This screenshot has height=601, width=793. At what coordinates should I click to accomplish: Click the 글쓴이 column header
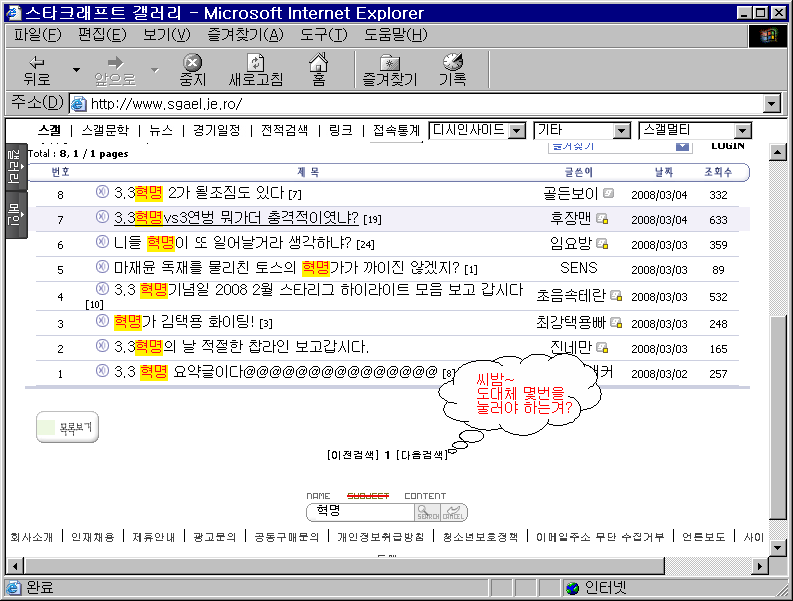579,172
